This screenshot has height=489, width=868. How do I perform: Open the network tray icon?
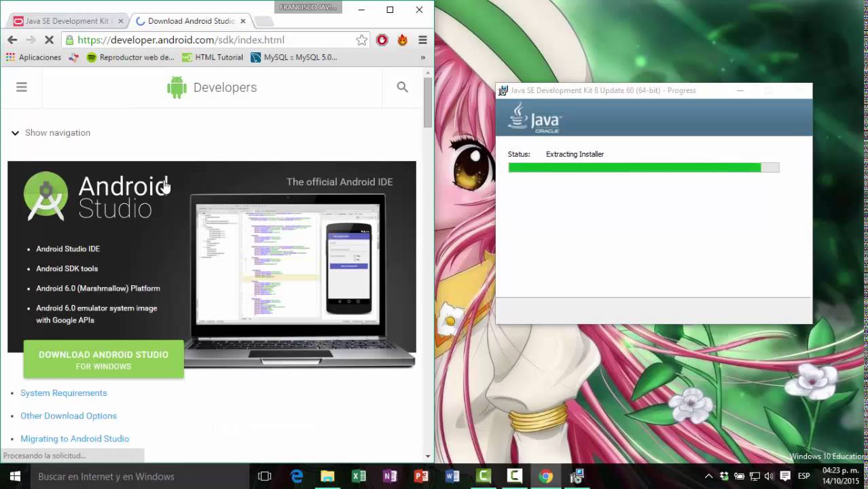coord(754,476)
